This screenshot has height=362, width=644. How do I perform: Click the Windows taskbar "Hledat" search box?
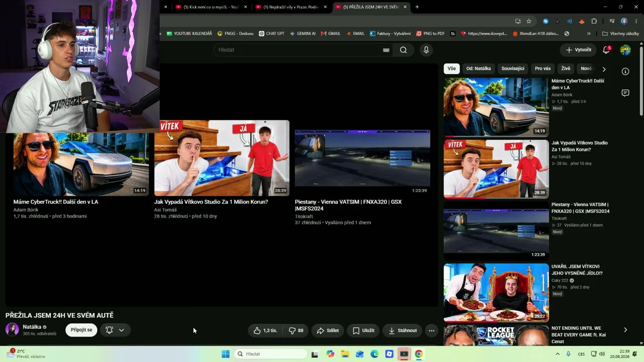(x=270, y=354)
